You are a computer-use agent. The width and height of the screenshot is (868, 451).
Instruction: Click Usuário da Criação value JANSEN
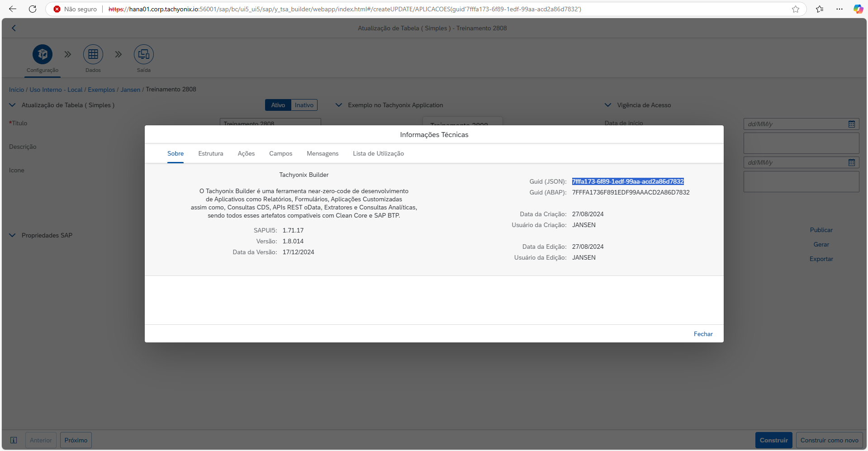(x=583, y=225)
